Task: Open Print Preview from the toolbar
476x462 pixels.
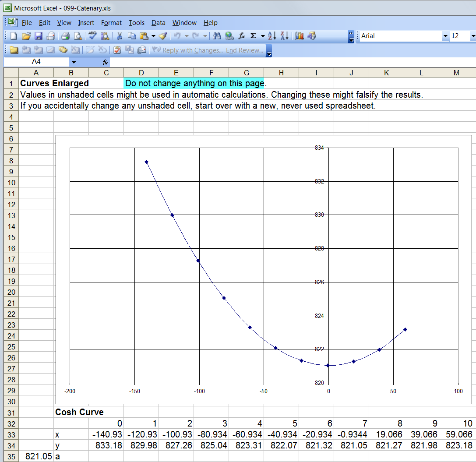Action: (x=78, y=36)
